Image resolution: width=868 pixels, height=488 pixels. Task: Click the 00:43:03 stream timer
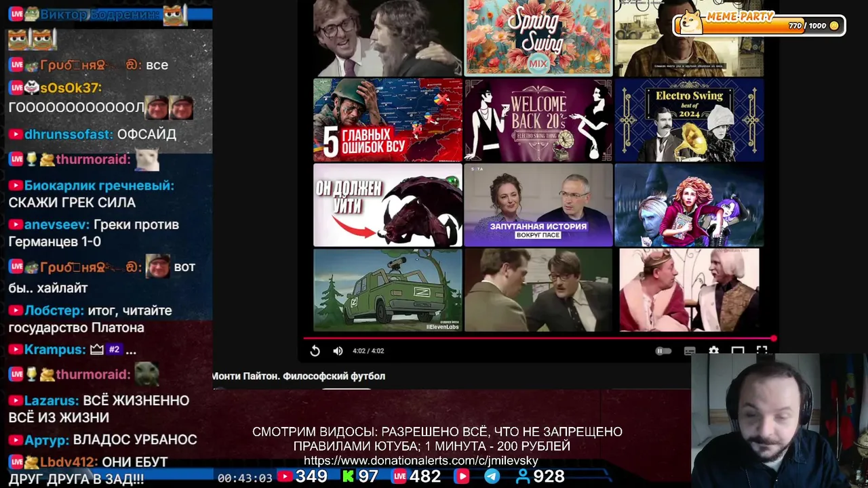(x=245, y=478)
